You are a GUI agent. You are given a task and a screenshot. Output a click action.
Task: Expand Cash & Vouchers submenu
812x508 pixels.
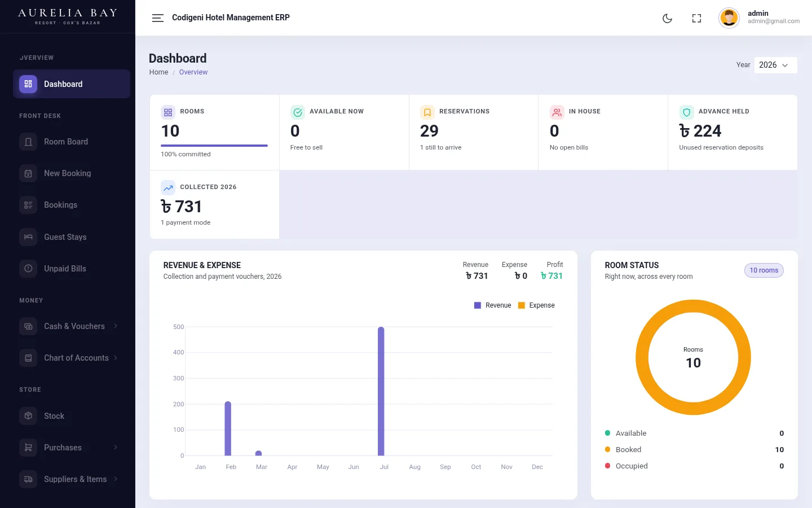(72, 326)
